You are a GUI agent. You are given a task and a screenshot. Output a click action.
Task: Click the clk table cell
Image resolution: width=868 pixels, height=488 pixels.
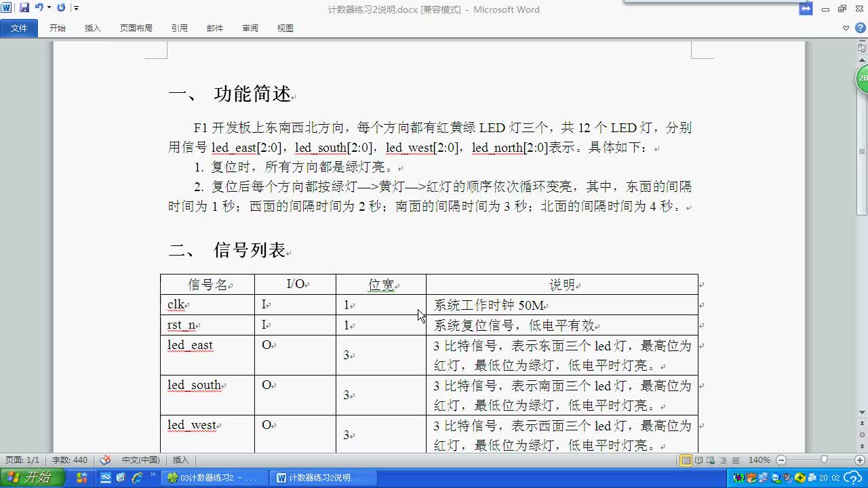(x=208, y=305)
